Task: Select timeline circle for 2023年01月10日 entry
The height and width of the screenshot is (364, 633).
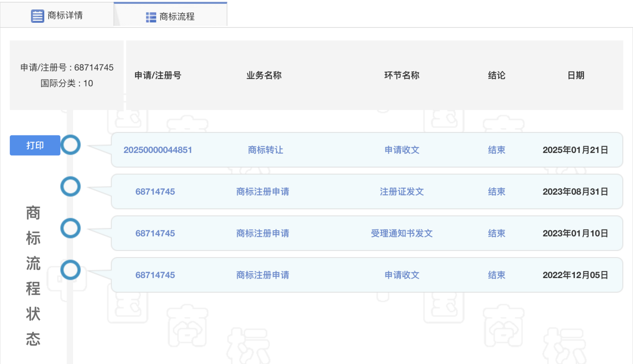Action: point(71,229)
